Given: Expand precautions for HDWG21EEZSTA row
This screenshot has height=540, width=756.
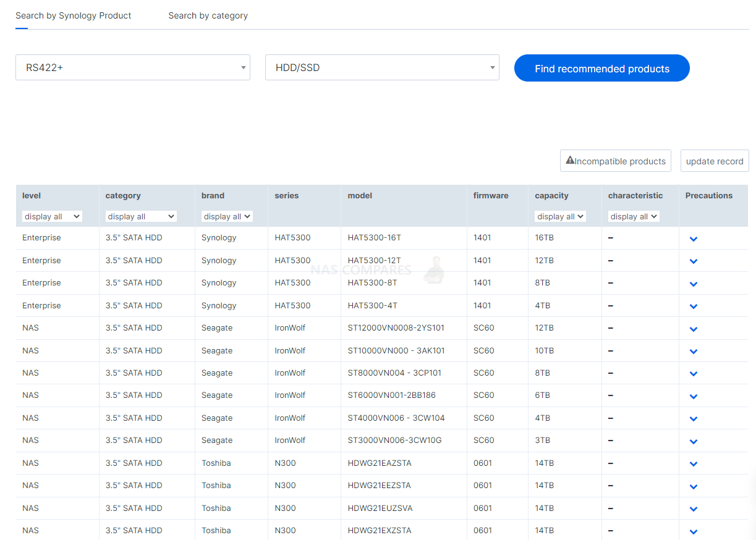Looking at the screenshot, I should 694,486.
